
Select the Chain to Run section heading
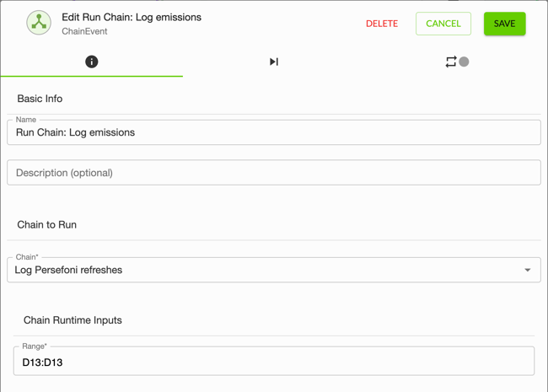pos(47,224)
